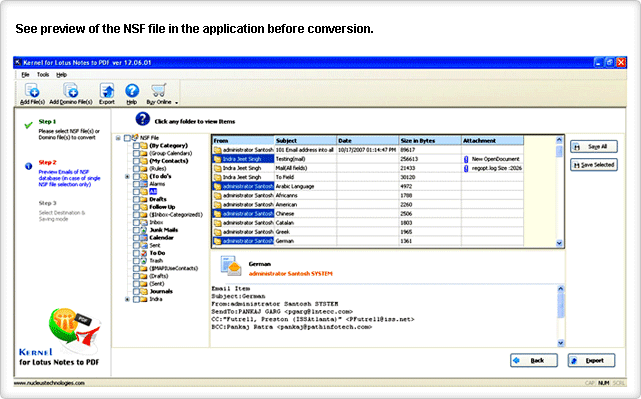The height and width of the screenshot is (399, 641).
Task: Click the mail icon in the Chinese row
Action: 217,214
